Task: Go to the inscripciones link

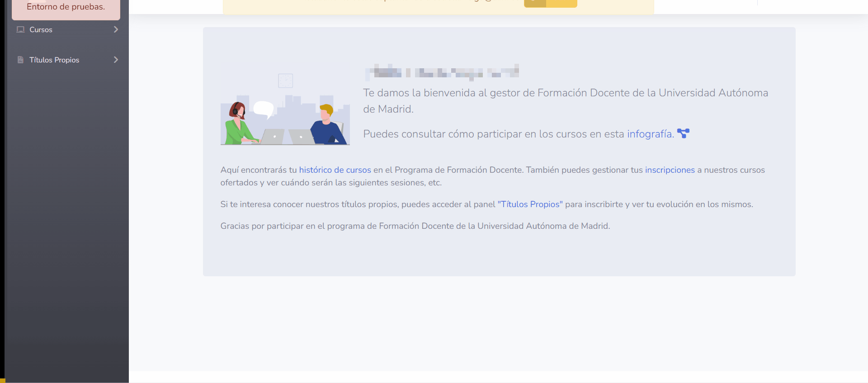Action: point(670,170)
